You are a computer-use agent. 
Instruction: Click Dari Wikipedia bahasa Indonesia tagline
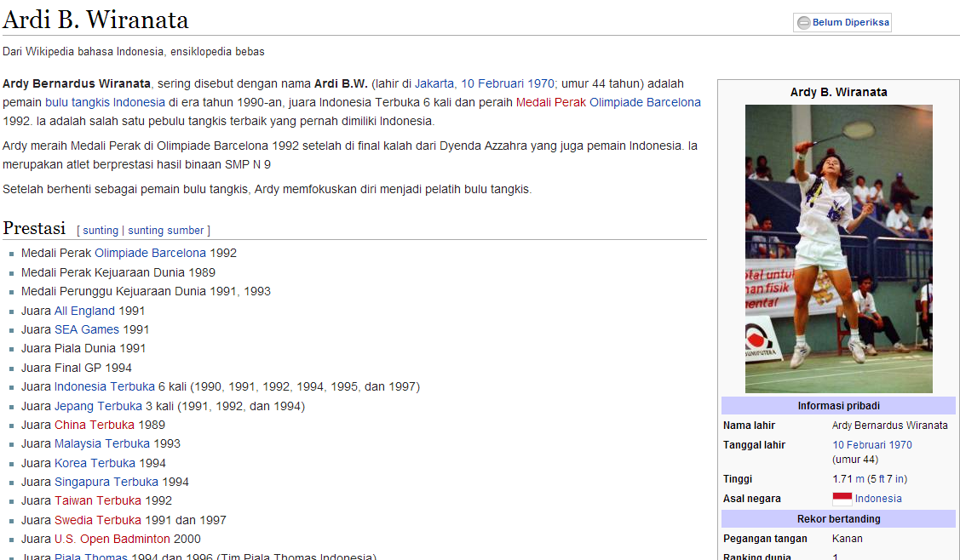click(x=134, y=52)
